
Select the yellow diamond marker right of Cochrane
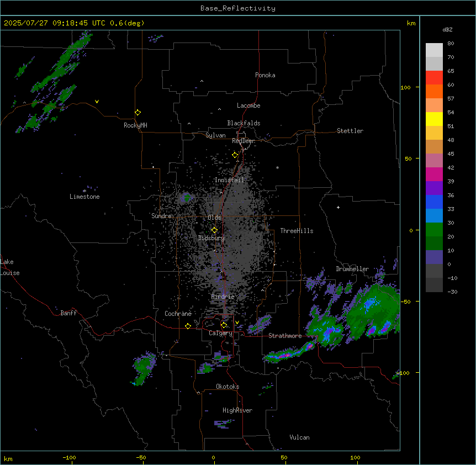[188, 326]
